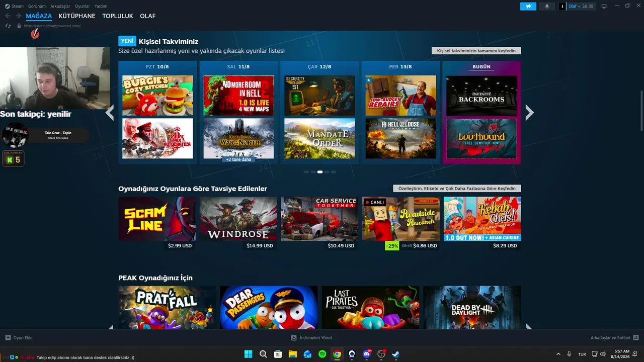The height and width of the screenshot is (362, 644).
Task: Open Infinite Backrooms game thumbnail
Action: [481, 96]
